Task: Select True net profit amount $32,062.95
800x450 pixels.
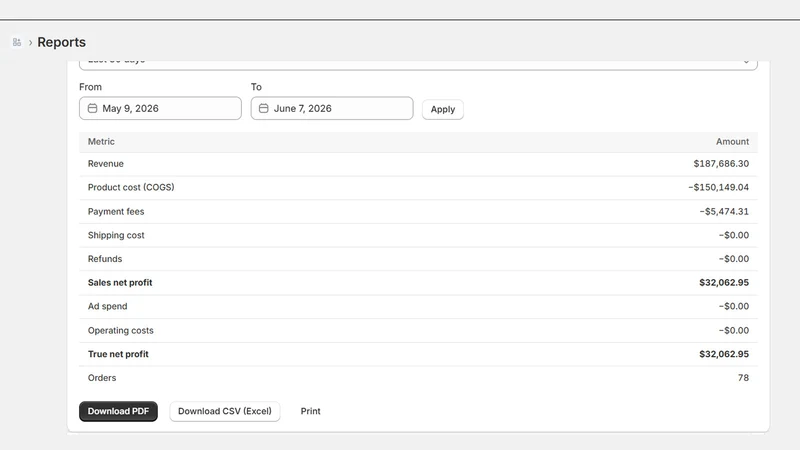Action: click(724, 354)
